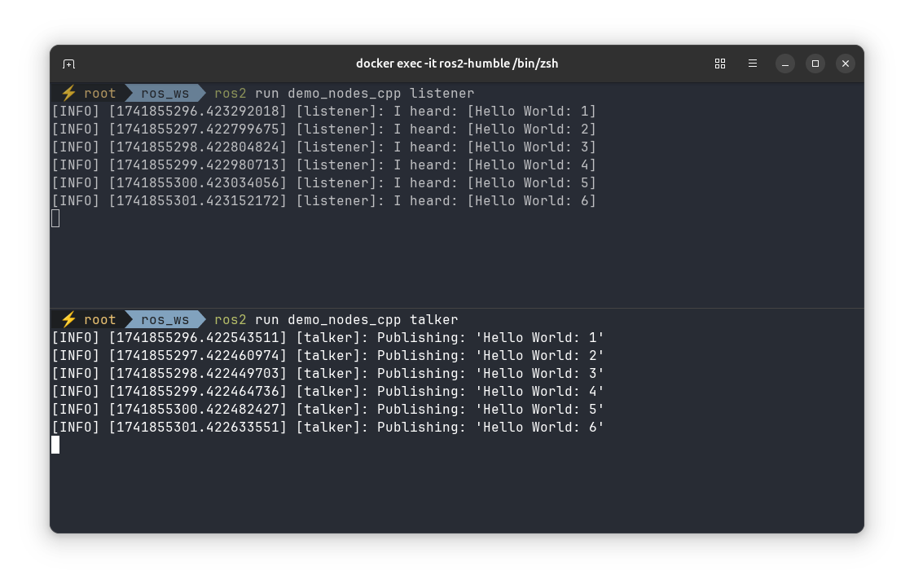Click the window title showing docker exec command
Image resolution: width=914 pixels, height=588 pixels.
[x=457, y=63]
